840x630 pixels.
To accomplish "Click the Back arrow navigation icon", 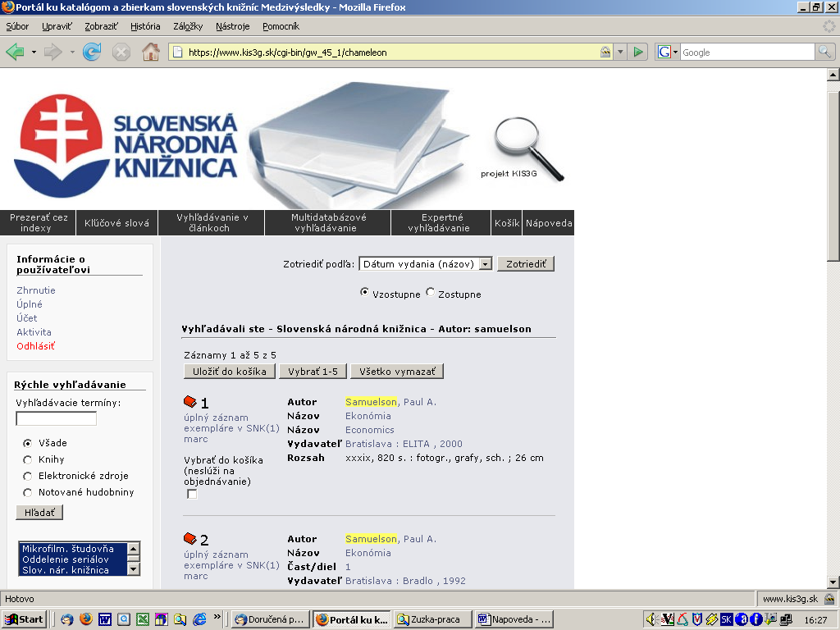I will pyautogui.click(x=15, y=52).
